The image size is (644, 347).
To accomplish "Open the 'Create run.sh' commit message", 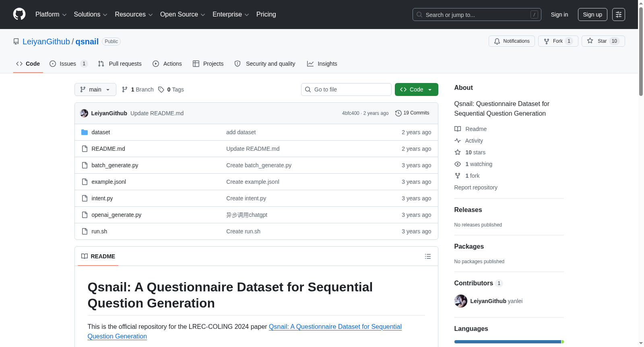I will [243, 231].
